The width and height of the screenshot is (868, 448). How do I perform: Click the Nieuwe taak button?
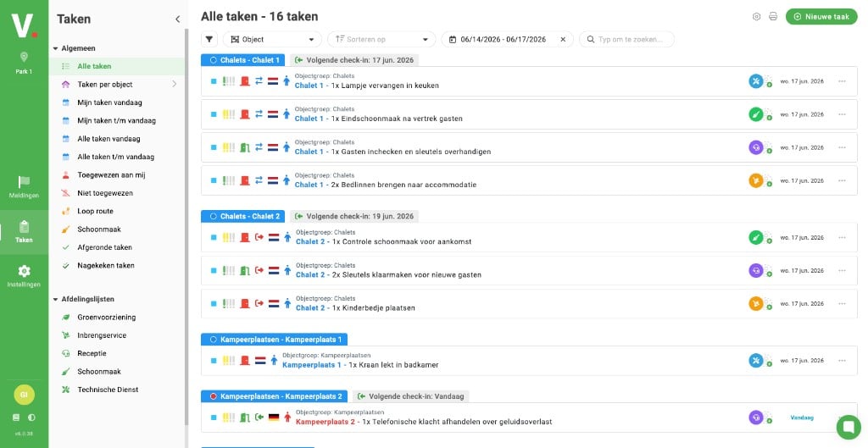[821, 17]
